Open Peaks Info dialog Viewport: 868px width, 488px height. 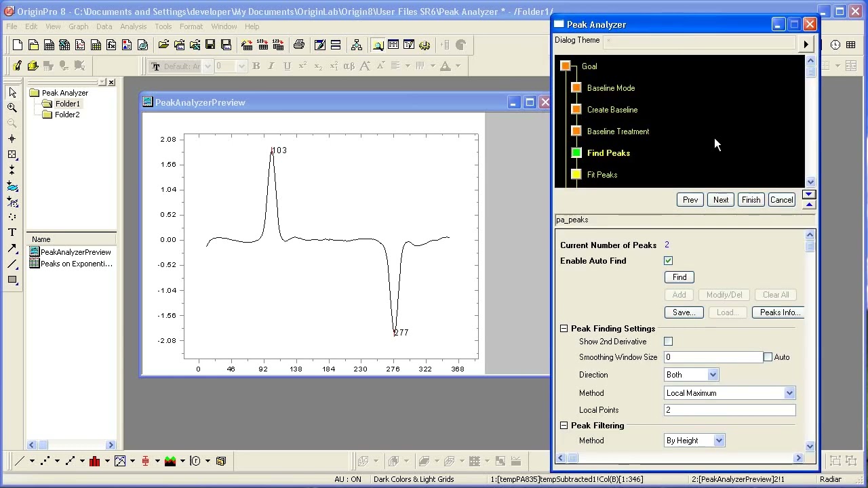click(780, 312)
